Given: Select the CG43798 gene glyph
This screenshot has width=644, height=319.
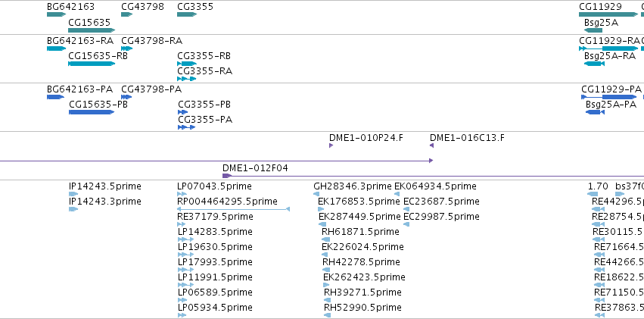Looking at the screenshot, I should pyautogui.click(x=127, y=14).
